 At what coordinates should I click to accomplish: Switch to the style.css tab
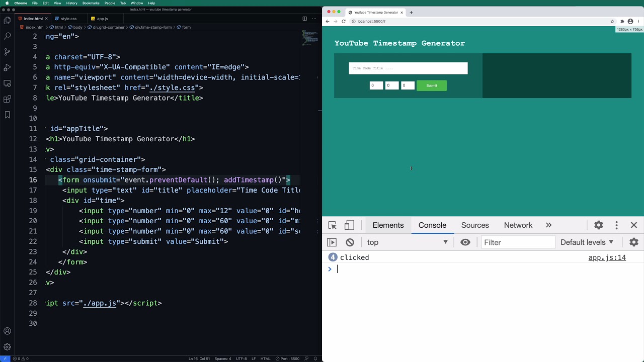click(69, 19)
